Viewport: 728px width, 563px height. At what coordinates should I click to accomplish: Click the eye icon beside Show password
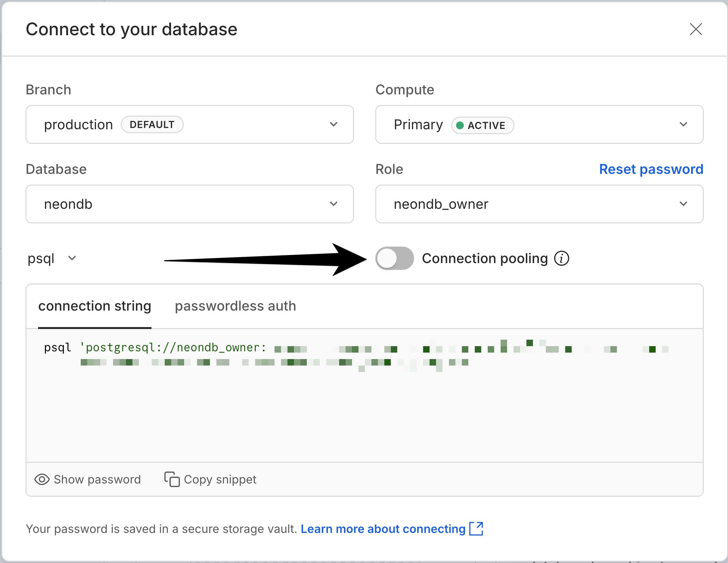(42, 479)
